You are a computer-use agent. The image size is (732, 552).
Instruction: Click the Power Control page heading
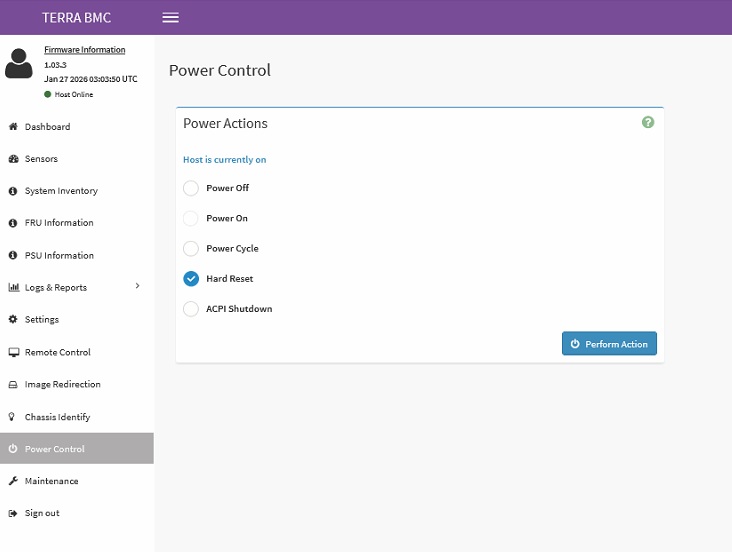pos(220,70)
